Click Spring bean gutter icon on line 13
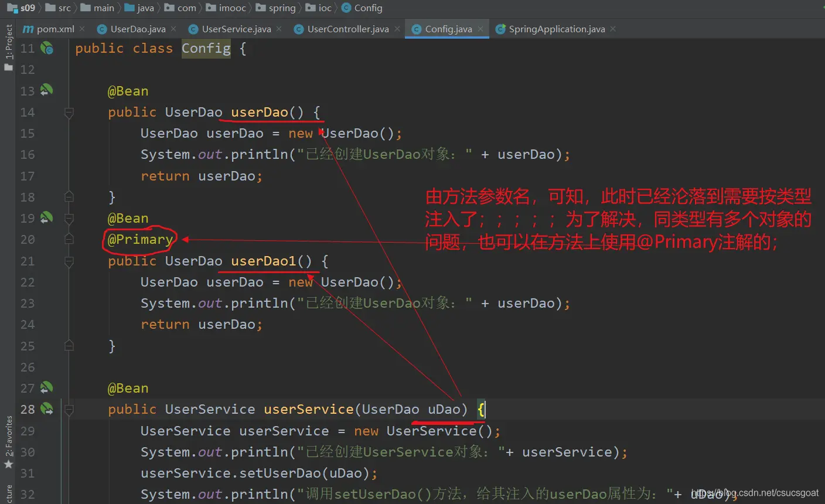Screen dimensions: 825x504 tap(47, 91)
